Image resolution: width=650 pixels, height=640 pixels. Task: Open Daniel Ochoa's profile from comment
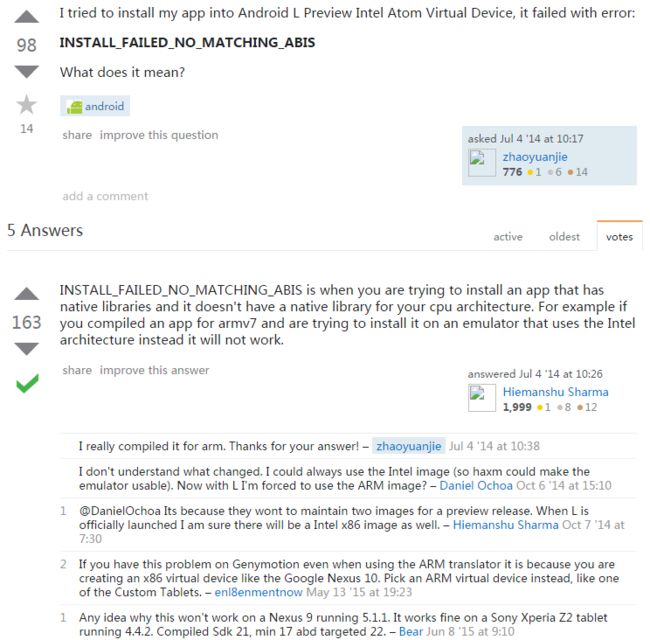coord(476,485)
